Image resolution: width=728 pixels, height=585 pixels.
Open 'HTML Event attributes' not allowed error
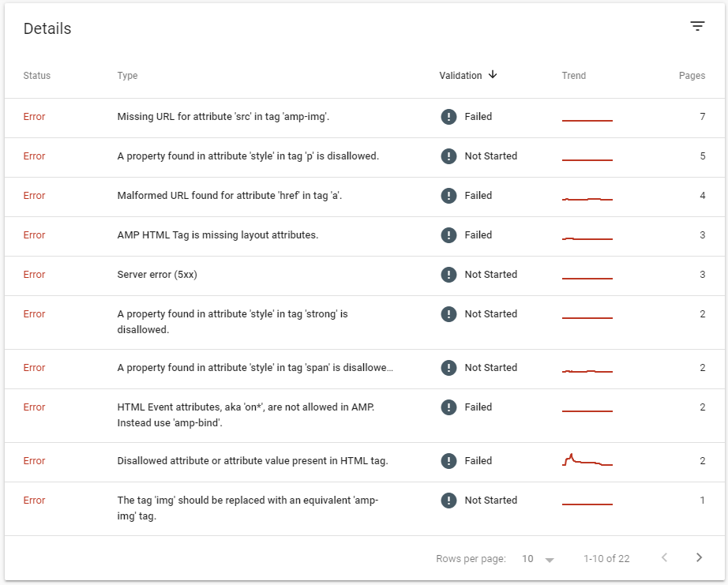(x=246, y=415)
